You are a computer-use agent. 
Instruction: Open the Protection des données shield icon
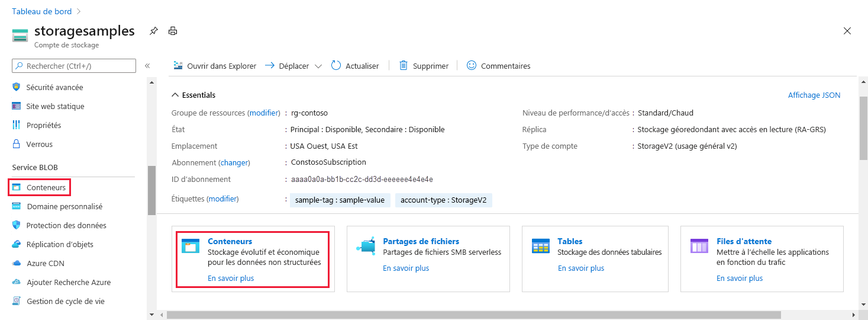pyautogui.click(x=17, y=225)
